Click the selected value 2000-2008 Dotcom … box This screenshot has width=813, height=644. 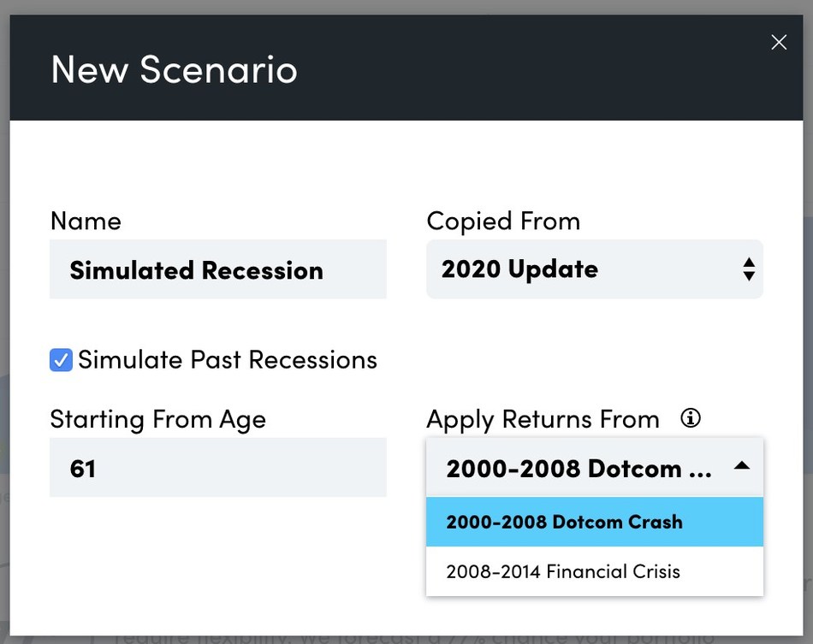[x=594, y=468]
